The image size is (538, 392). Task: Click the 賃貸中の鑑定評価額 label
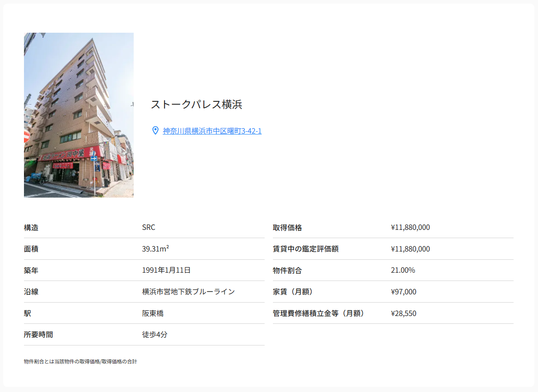(305, 249)
